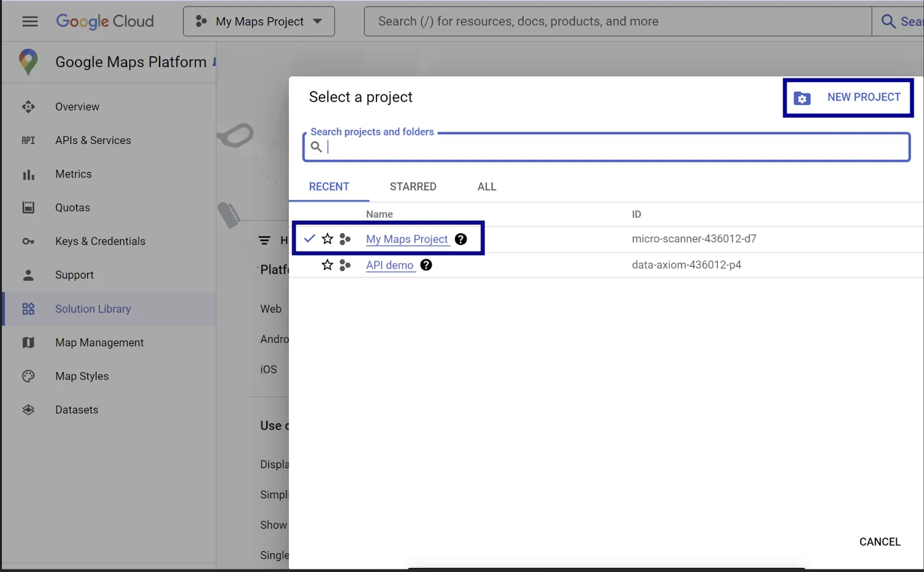Viewport: 924px width, 572px height.
Task: Click the Metrics bar chart icon
Action: (28, 174)
